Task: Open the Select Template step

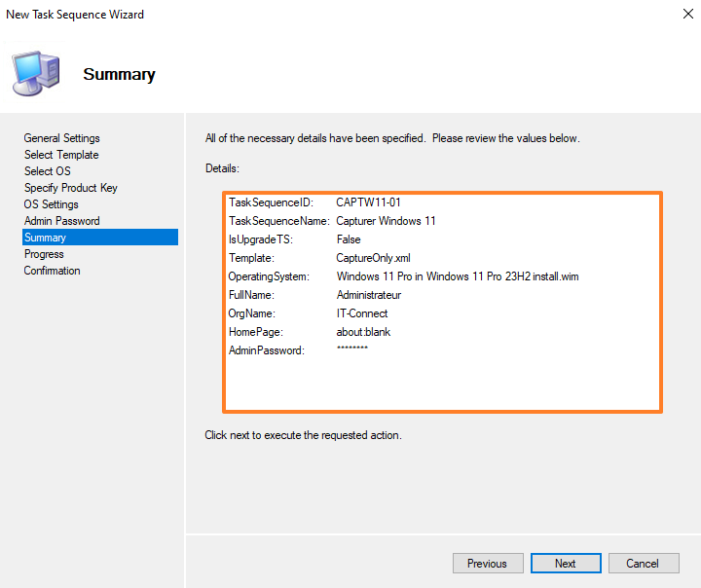Action: [x=61, y=155]
